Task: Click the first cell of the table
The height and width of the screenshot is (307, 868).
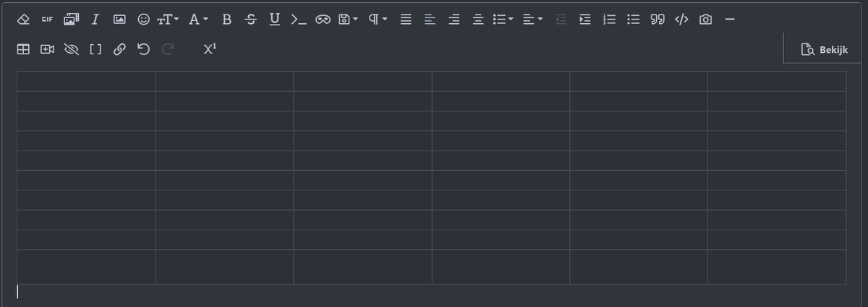Action: pyautogui.click(x=86, y=81)
